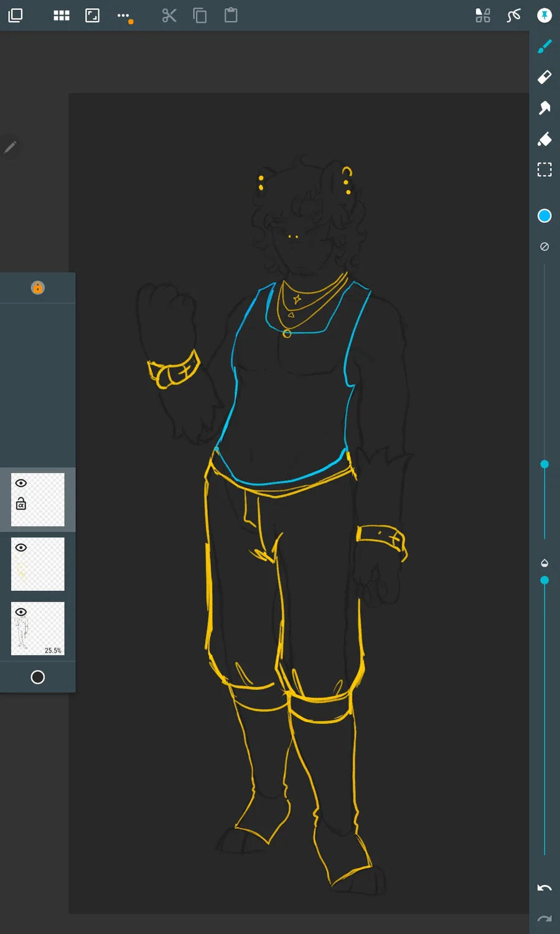Tap the pencil edit icon on left edge
Screen dimensions: 560x934
click(10, 147)
